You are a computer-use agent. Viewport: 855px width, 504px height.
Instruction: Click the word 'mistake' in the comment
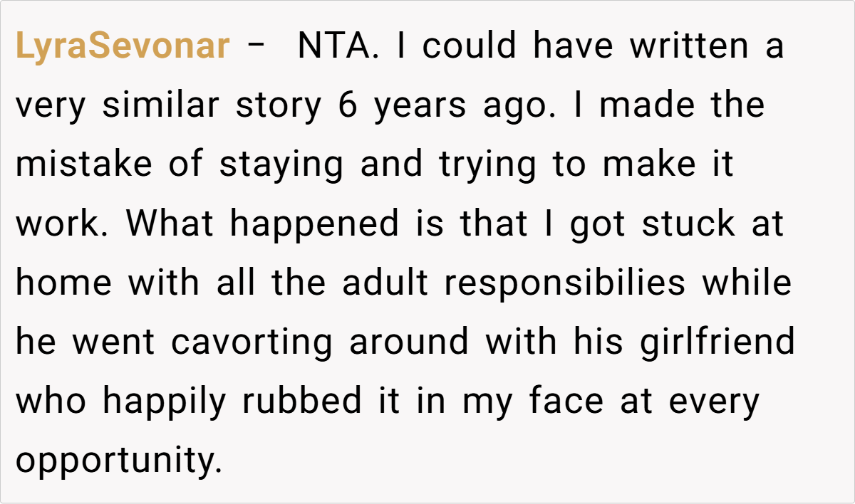click(x=85, y=165)
